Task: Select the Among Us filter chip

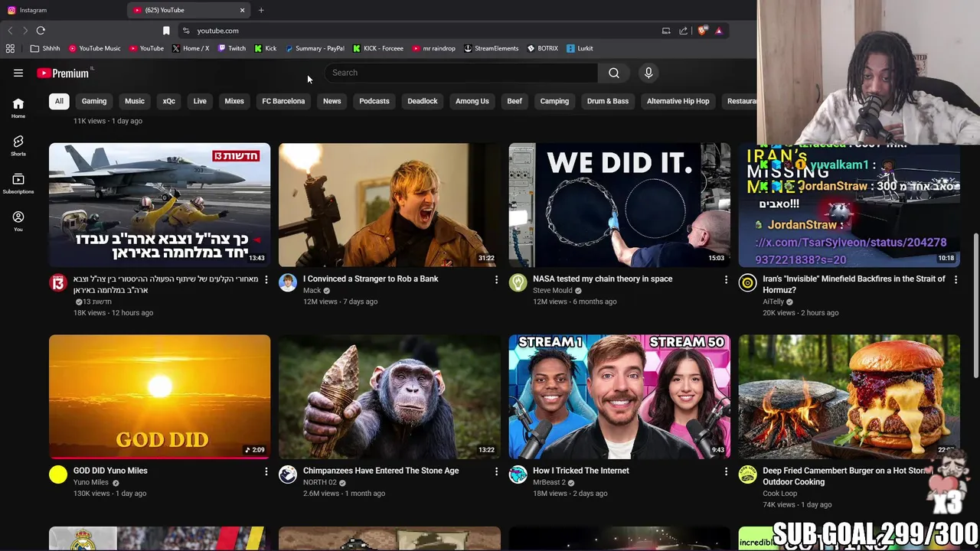Action: click(x=472, y=101)
